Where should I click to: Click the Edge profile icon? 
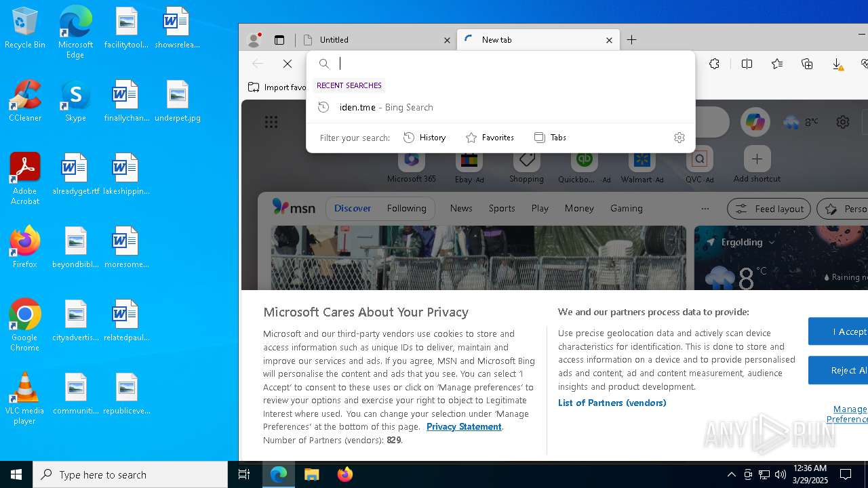point(254,40)
